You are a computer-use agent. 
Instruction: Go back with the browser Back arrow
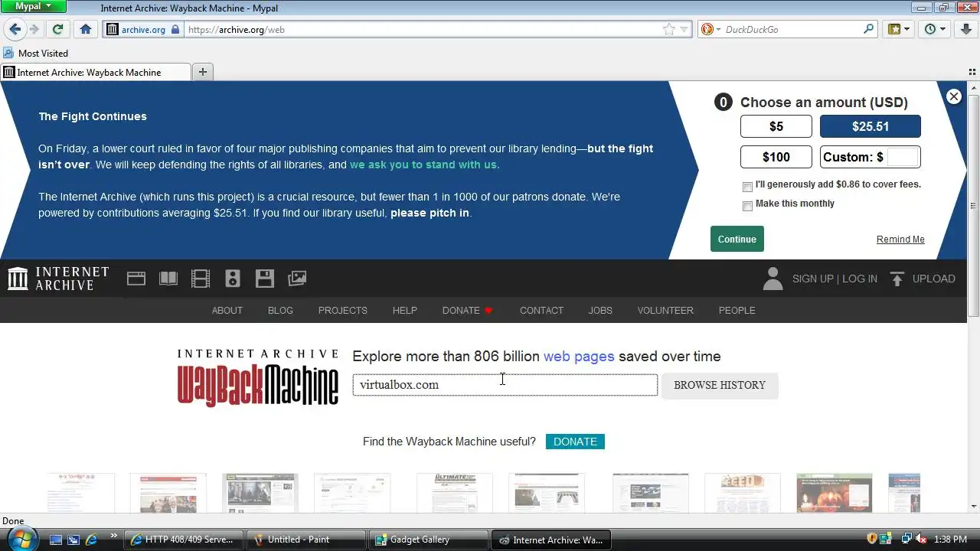tap(15, 29)
